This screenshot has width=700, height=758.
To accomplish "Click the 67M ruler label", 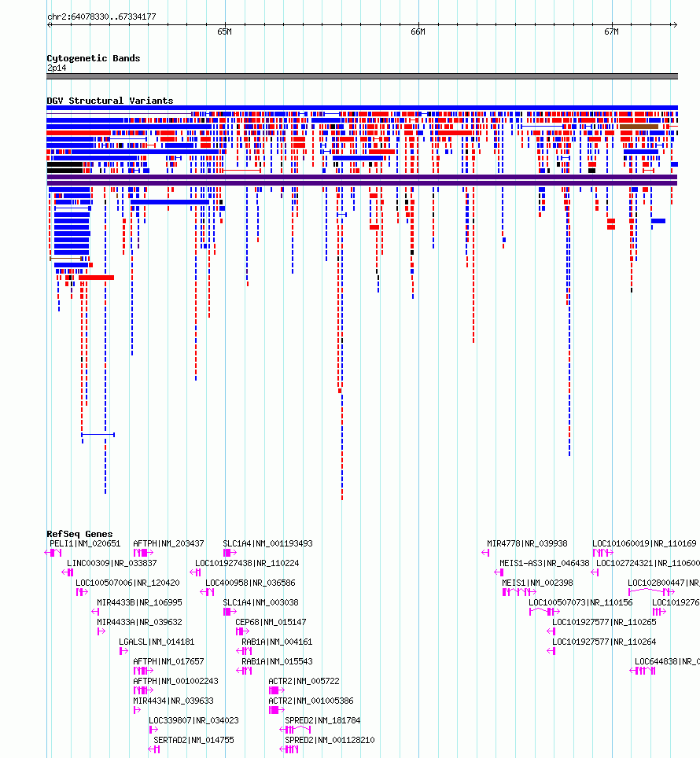I will pyautogui.click(x=611, y=31).
